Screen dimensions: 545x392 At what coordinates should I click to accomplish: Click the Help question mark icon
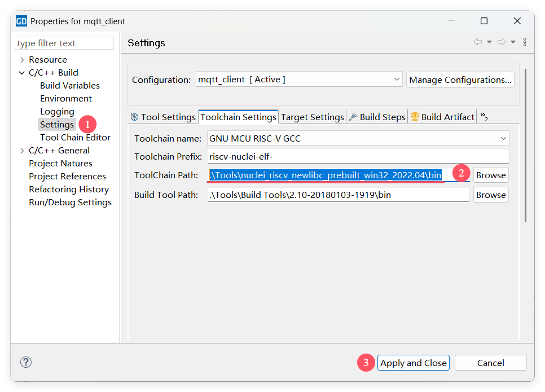point(26,362)
